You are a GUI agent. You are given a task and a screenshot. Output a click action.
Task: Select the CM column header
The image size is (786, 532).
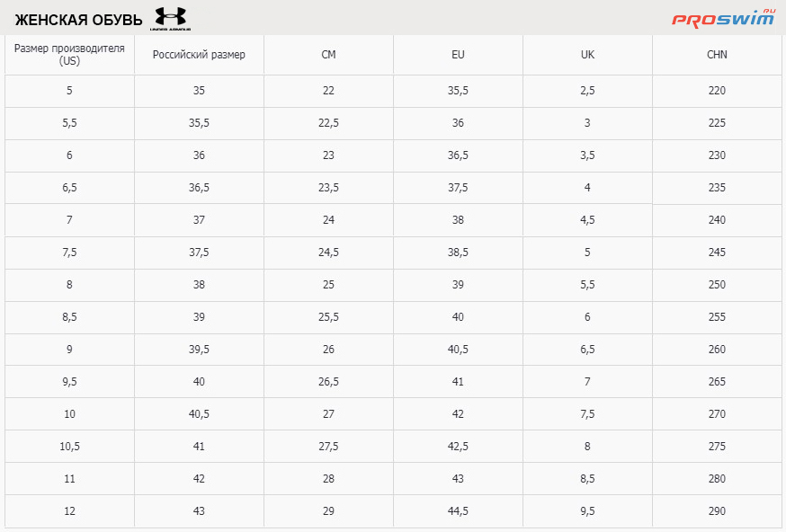[328, 55]
